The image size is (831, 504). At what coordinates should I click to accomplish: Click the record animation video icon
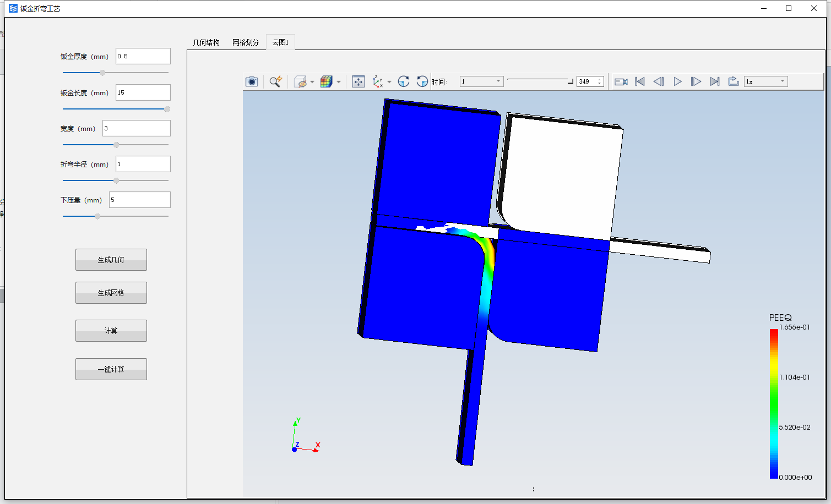(x=621, y=81)
